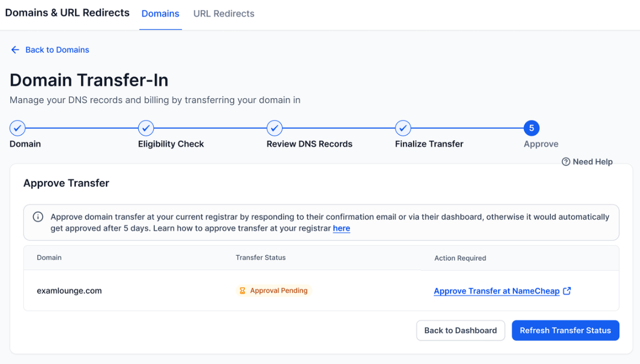Screen dimensions: 640x364
Task: Click the Domain Transfer-In page heading
Action: (x=89, y=80)
